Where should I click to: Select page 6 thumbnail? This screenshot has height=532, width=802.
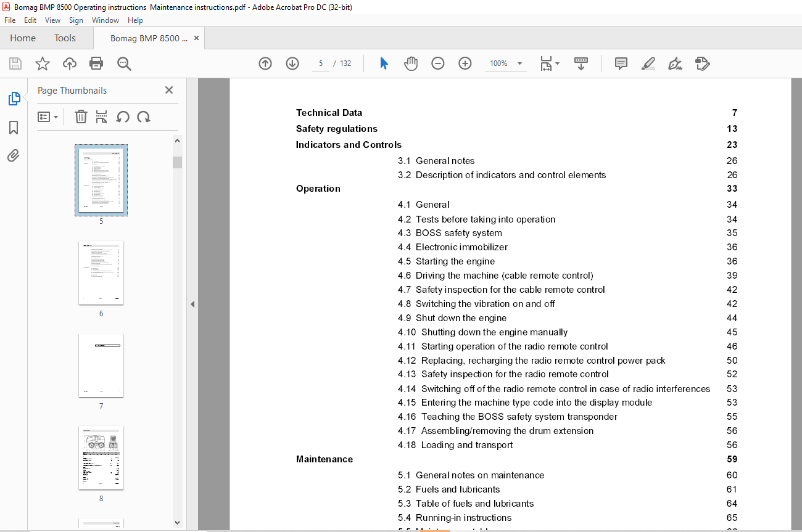click(x=101, y=273)
